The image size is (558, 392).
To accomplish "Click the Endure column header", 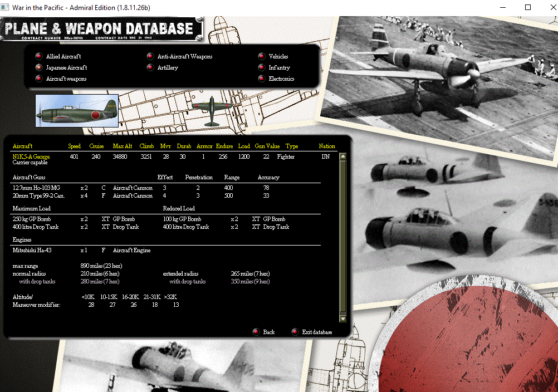I will tap(224, 146).
